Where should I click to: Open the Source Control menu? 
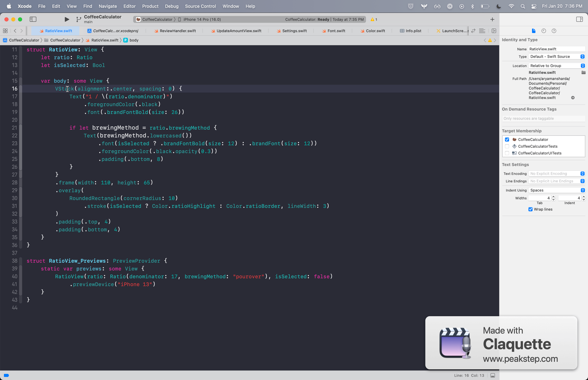click(201, 6)
